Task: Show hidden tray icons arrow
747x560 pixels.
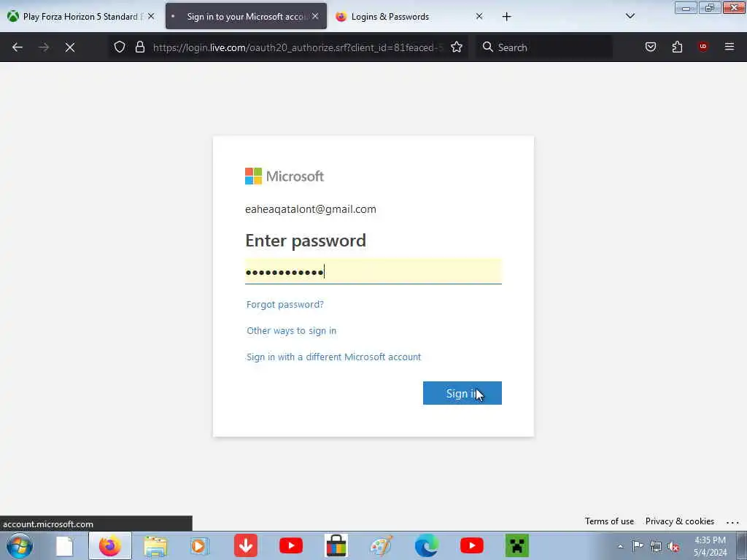Action: pos(620,546)
